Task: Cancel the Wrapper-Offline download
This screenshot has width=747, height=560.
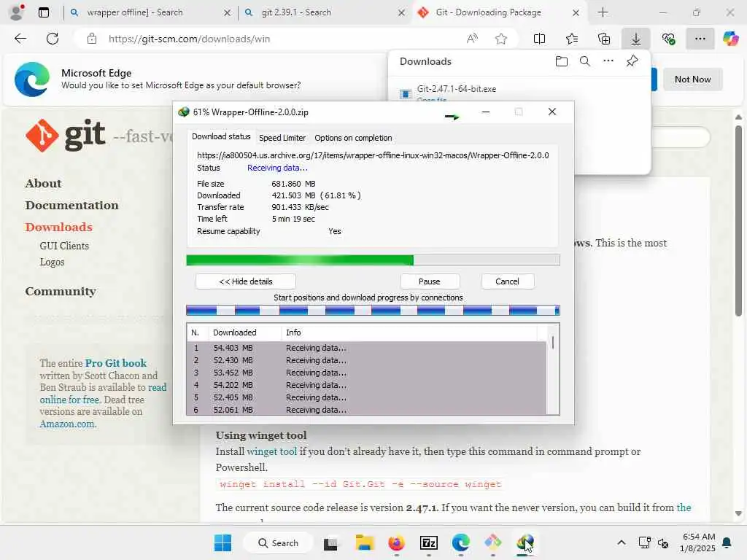Action: [x=507, y=281]
